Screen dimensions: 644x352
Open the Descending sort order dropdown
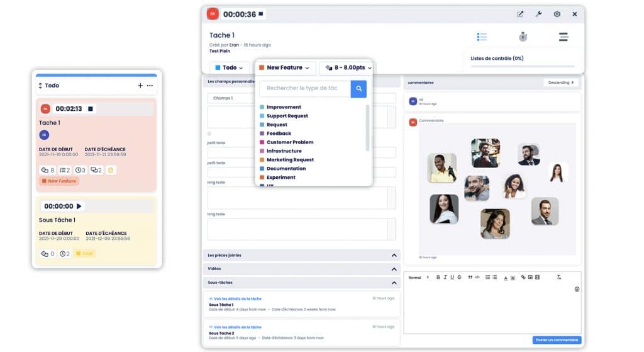[x=560, y=82]
